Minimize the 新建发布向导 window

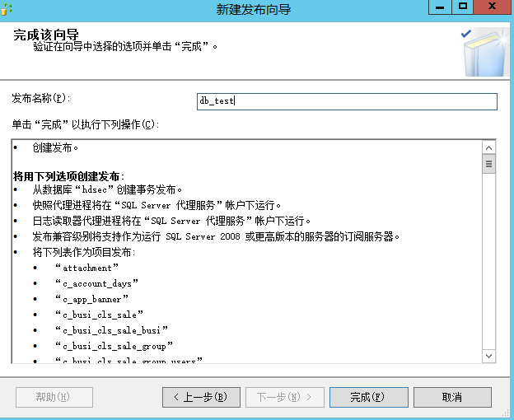440,7
